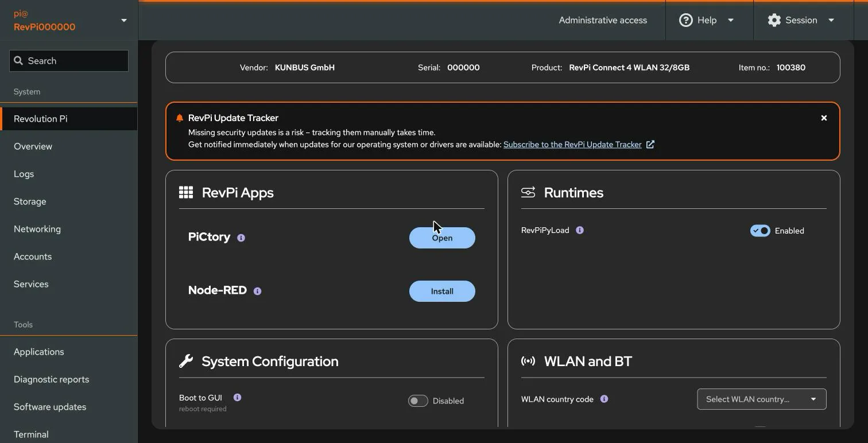The image size is (868, 443).
Task: Click the search magnifier icon
Action: click(18, 60)
